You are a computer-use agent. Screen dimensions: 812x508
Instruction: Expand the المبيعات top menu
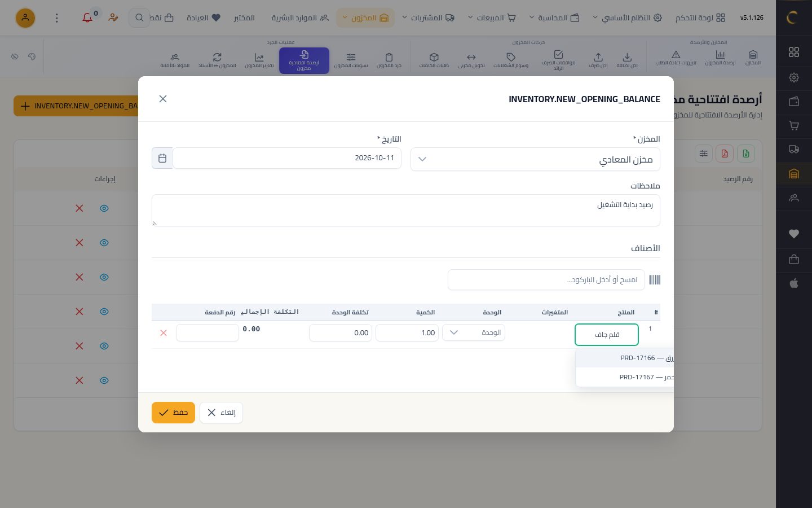(492, 18)
